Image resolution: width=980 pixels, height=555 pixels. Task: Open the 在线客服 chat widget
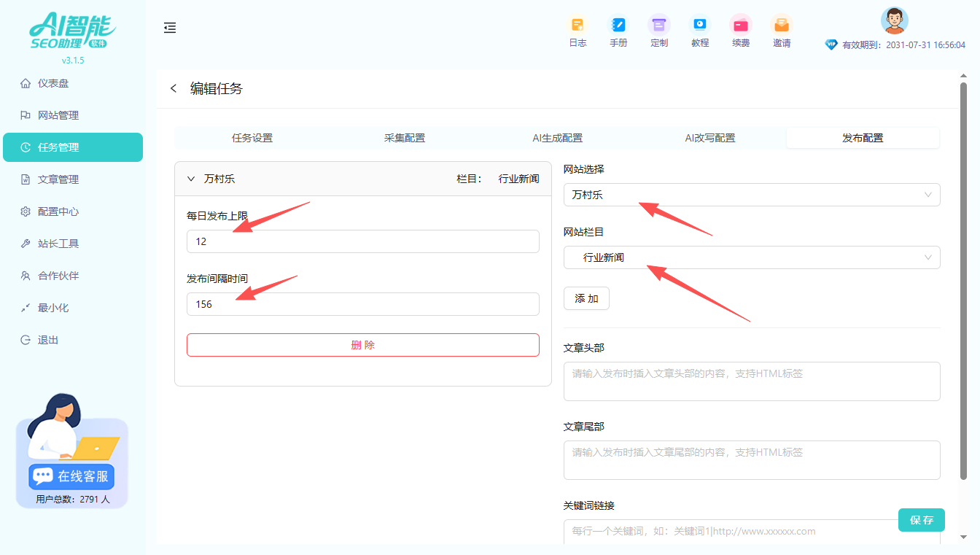click(72, 476)
